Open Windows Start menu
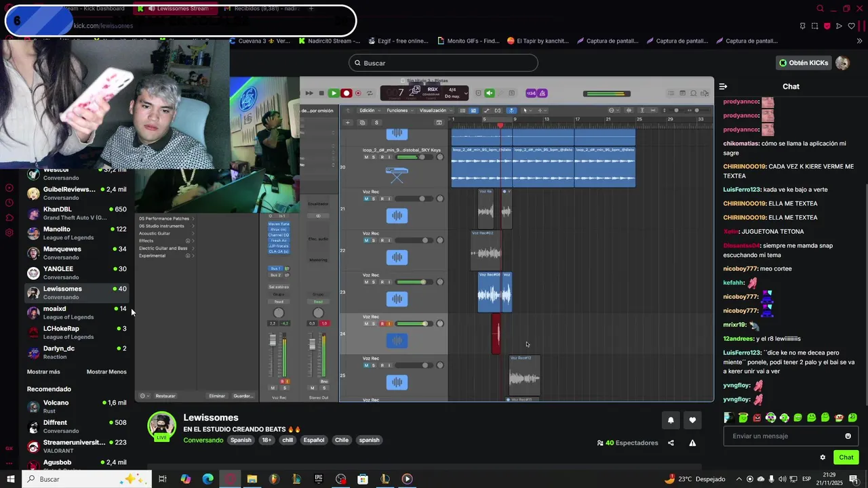This screenshot has width=868, height=488. click(10, 479)
